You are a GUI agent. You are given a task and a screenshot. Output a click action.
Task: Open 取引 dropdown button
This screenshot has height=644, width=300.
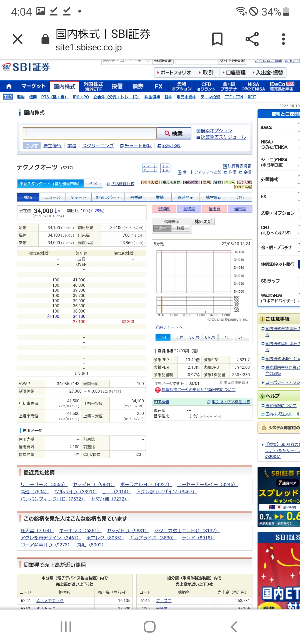[x=206, y=73]
